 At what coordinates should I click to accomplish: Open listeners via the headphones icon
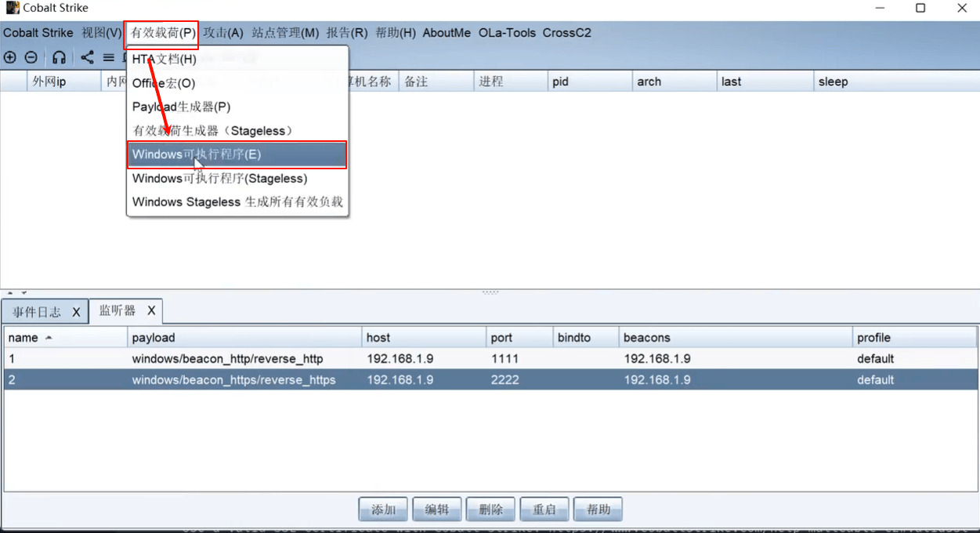59,57
